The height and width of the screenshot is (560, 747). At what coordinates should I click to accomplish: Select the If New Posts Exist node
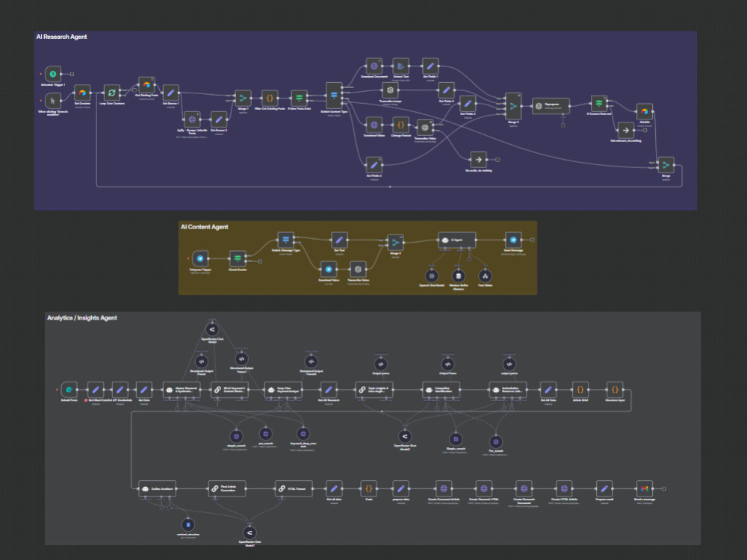[300, 98]
